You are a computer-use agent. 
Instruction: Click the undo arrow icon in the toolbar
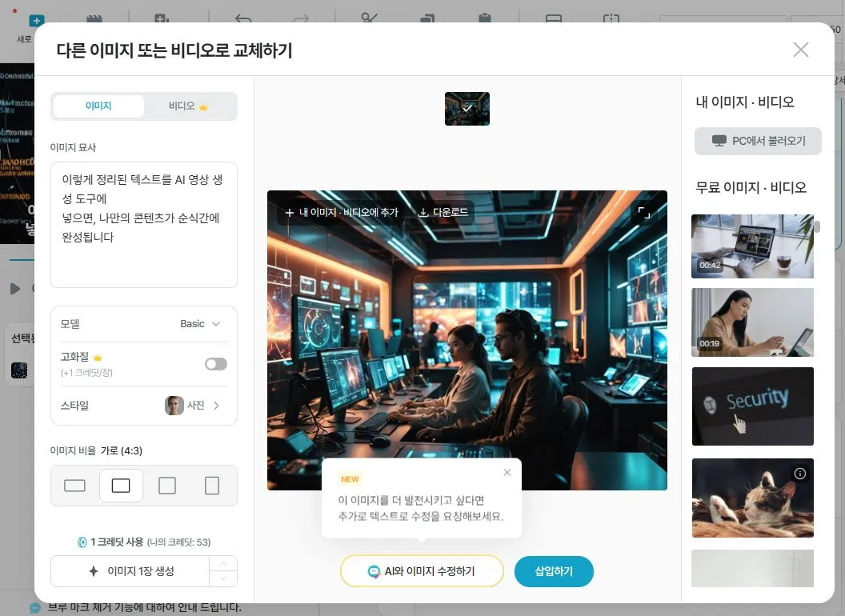[x=246, y=20]
